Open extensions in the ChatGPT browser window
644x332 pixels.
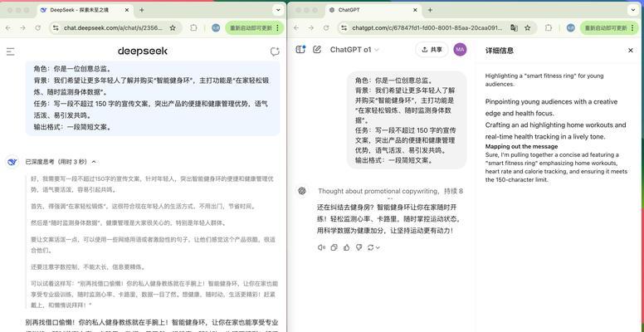coord(549,28)
